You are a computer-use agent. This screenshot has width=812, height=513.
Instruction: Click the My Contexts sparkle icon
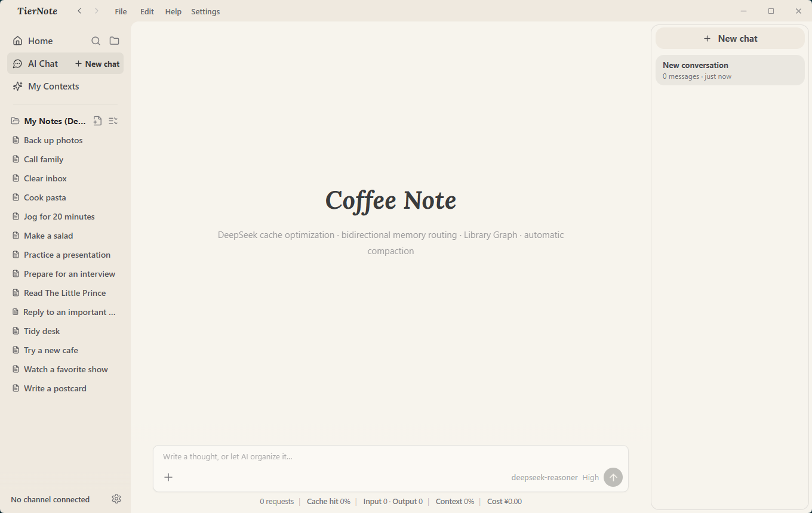point(17,86)
